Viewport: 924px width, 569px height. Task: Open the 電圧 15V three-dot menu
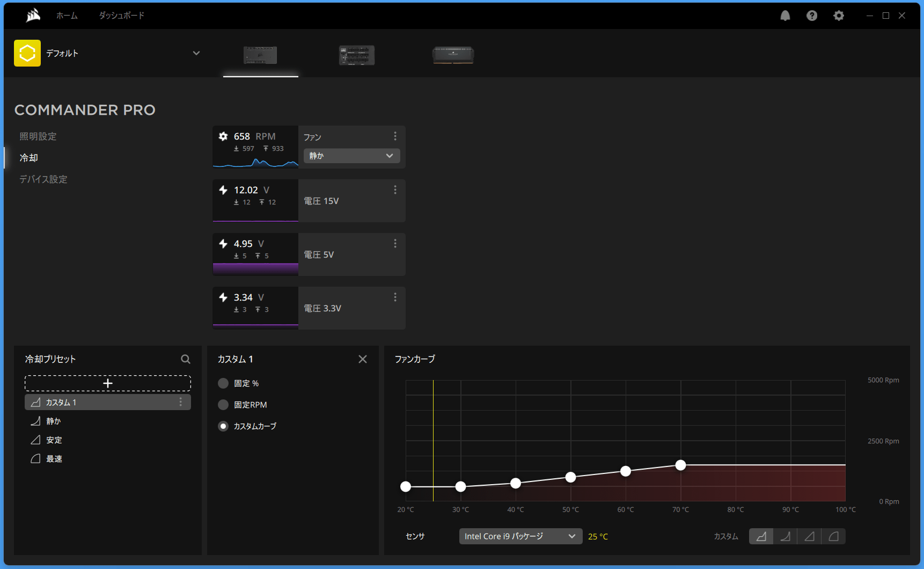(x=395, y=190)
